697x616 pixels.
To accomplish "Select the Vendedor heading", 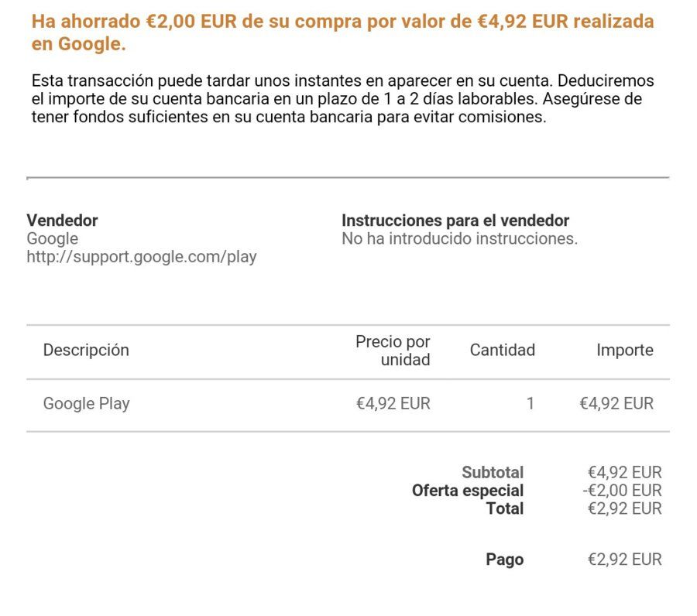I will point(62,221).
